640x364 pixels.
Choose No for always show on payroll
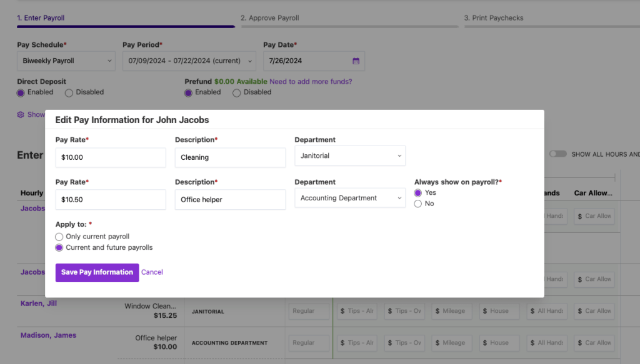click(418, 204)
